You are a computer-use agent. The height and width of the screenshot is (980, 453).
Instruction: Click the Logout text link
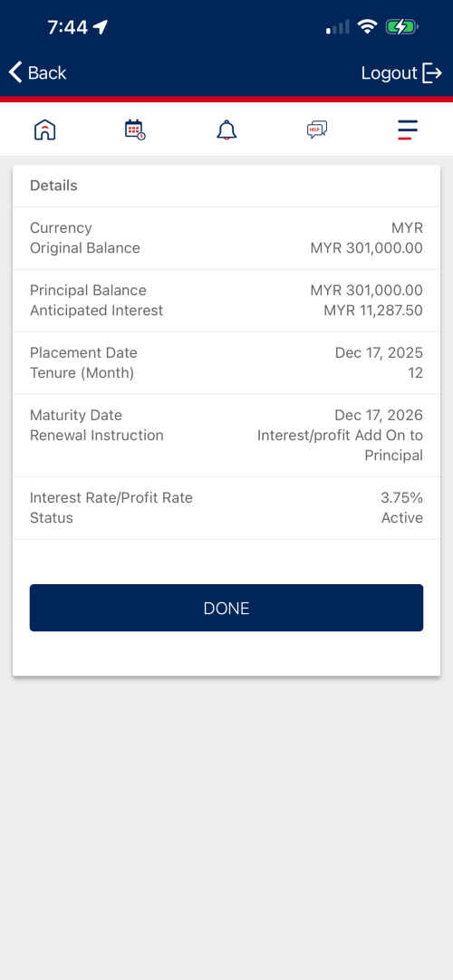tap(389, 73)
